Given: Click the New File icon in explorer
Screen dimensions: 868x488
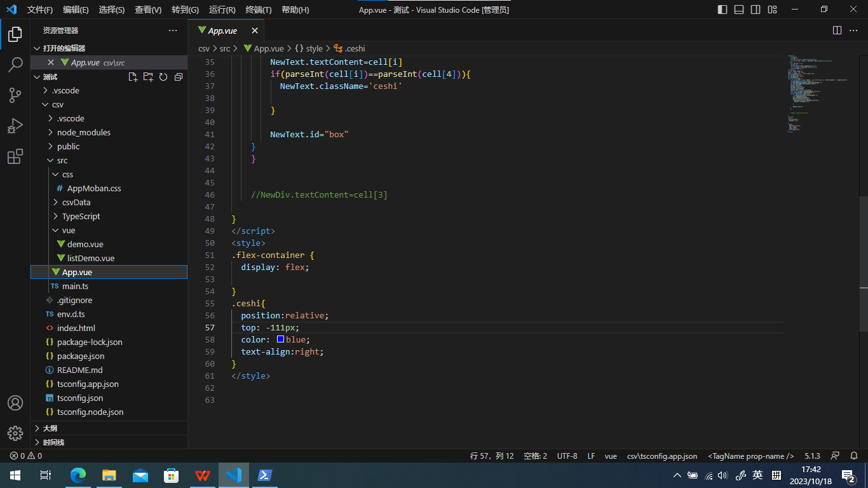Looking at the screenshot, I should pyautogui.click(x=133, y=77).
